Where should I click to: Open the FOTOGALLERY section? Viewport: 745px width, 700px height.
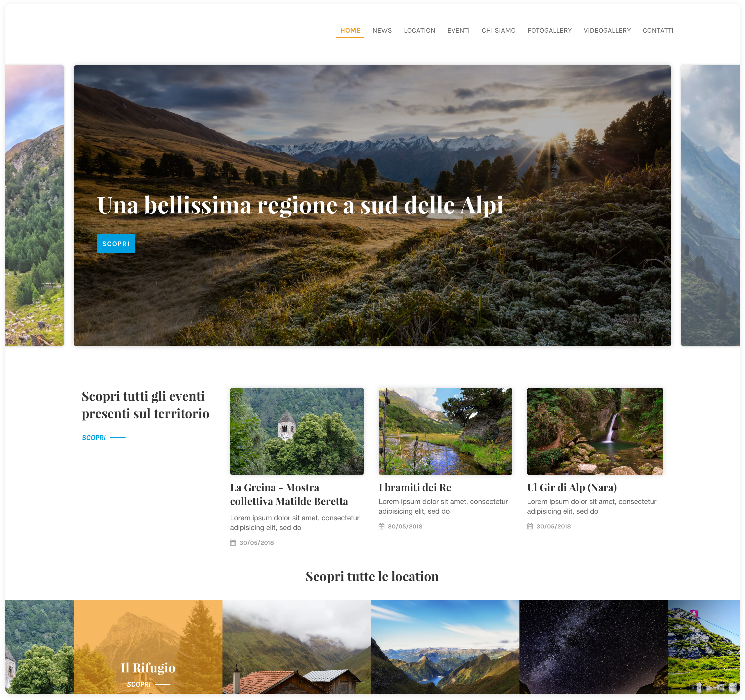(549, 30)
